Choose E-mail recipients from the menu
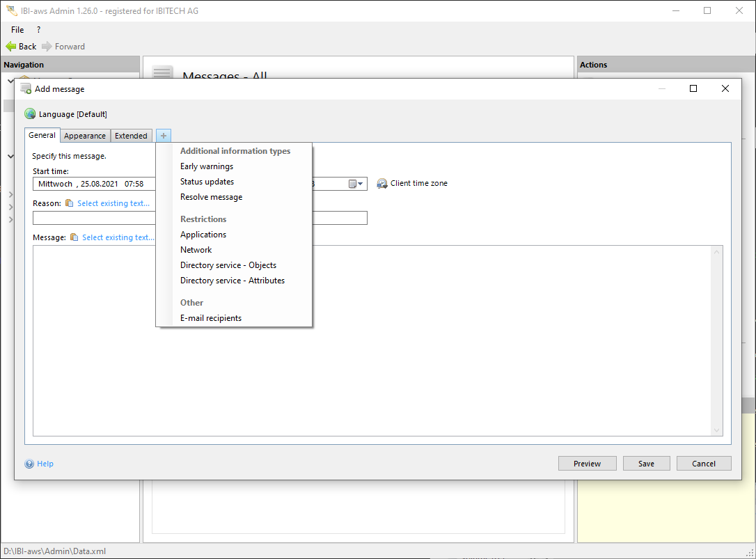 click(211, 318)
